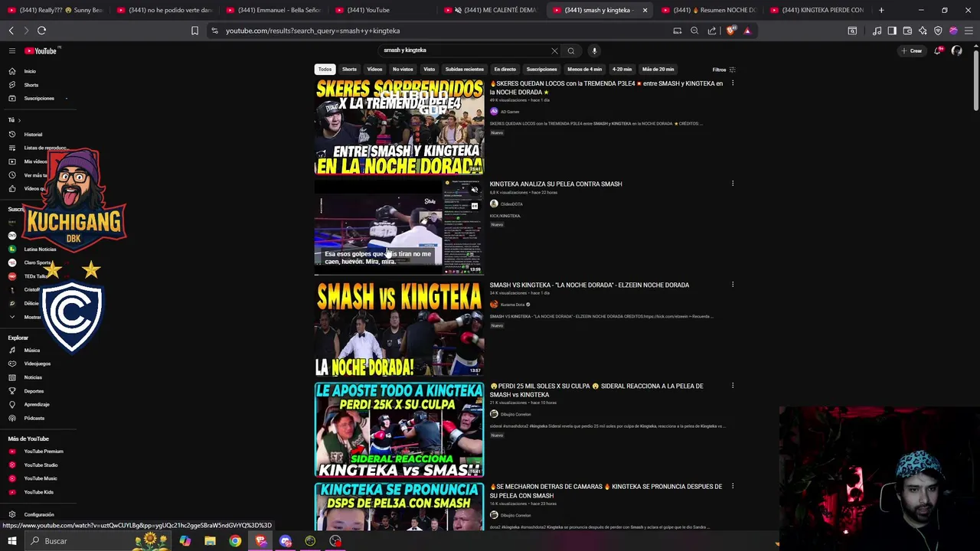
Task: Click the browser address bar URL
Action: point(312,31)
